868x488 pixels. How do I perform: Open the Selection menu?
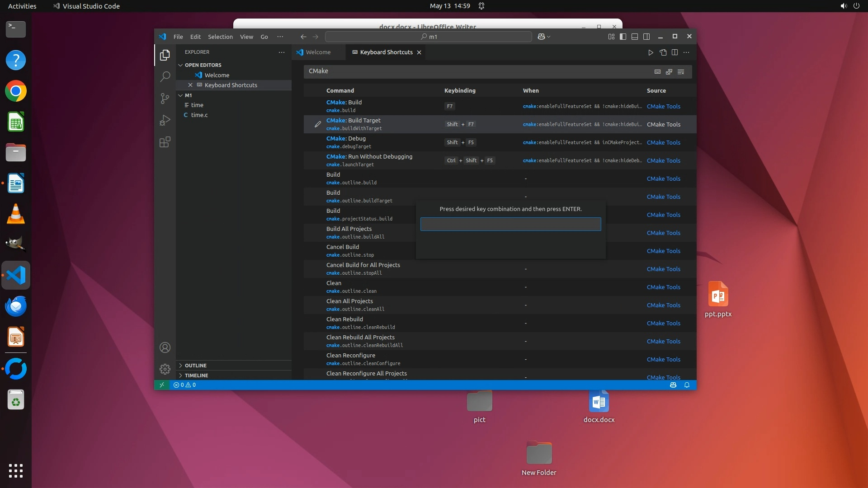[x=220, y=37]
